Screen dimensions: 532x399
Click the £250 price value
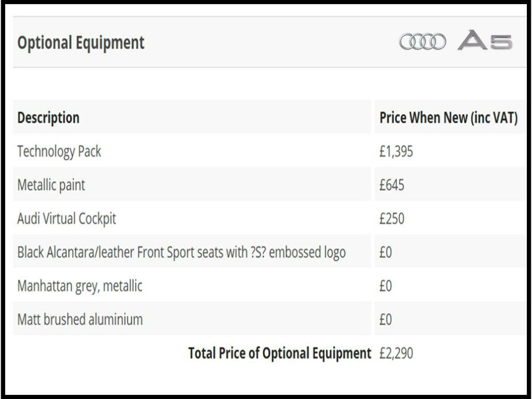tap(392, 219)
